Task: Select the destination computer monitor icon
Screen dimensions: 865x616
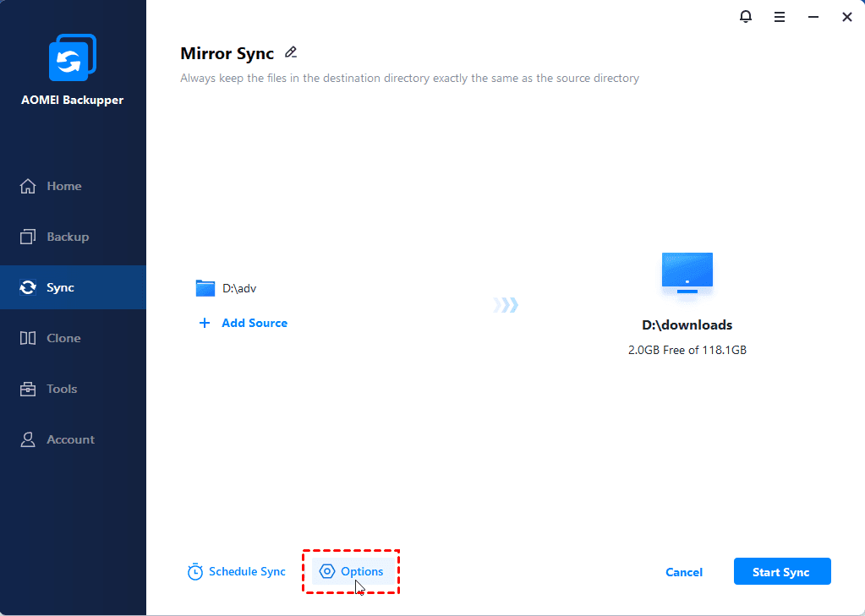Action: coord(687,274)
